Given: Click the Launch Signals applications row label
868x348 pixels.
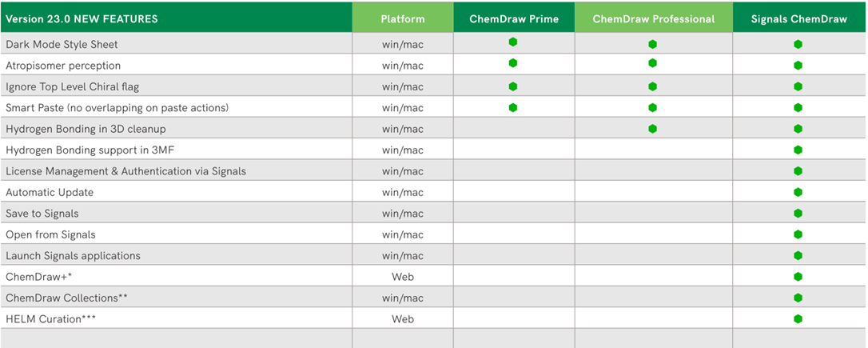Looking at the screenshot, I should pyautogui.click(x=73, y=255).
